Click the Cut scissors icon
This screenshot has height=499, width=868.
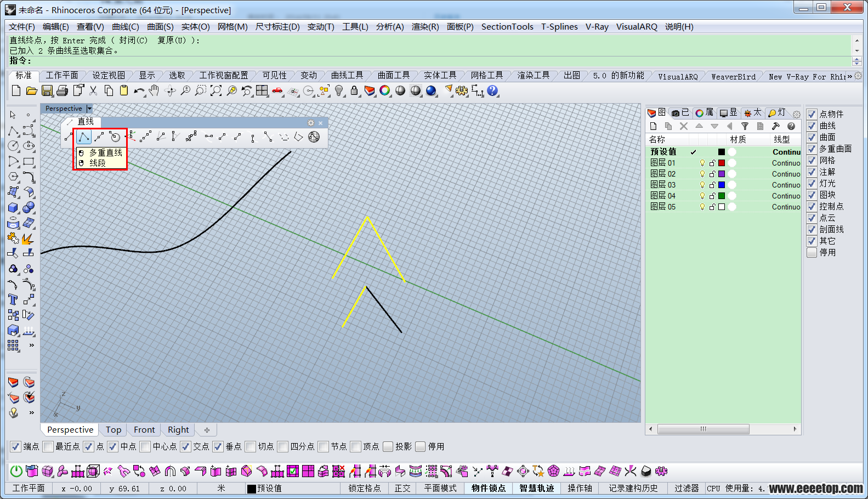93,91
